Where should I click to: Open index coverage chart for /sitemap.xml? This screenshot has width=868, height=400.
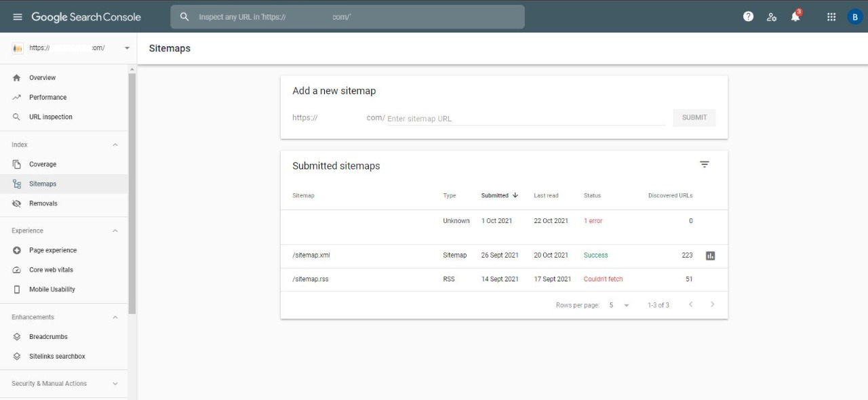[711, 256]
